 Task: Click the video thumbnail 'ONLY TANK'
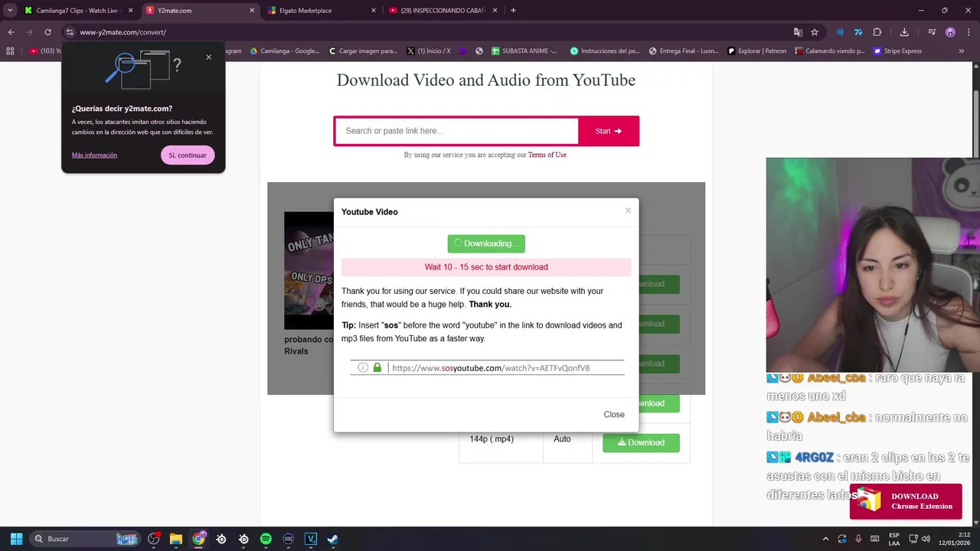point(309,271)
